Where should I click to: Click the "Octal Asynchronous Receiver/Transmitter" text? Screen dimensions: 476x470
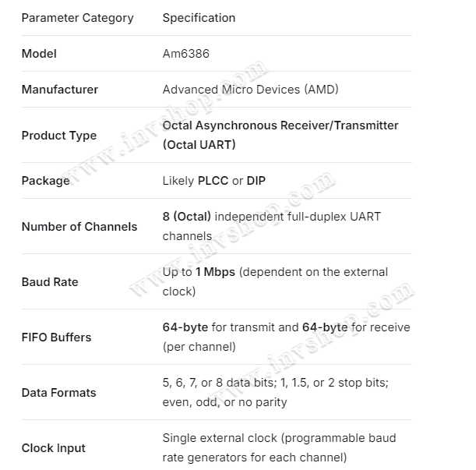(280, 125)
